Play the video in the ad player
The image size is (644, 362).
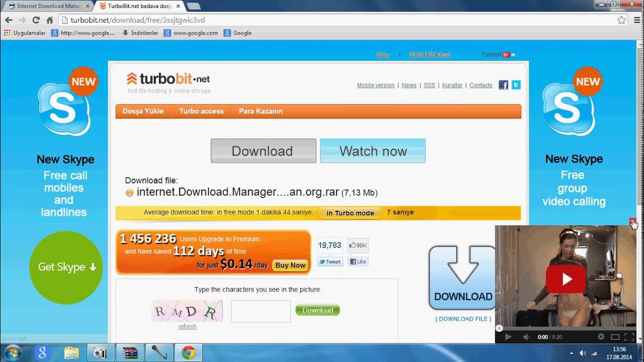click(x=508, y=337)
